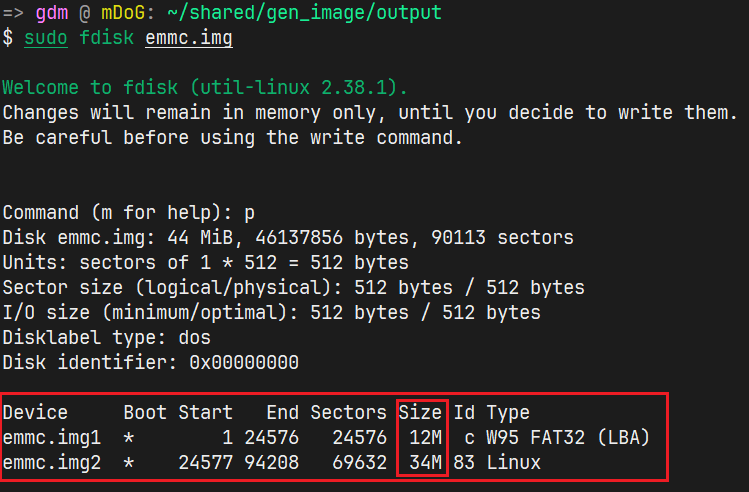Click the '34M' size value
Viewport: 749px width, 492px height.
click(x=425, y=463)
